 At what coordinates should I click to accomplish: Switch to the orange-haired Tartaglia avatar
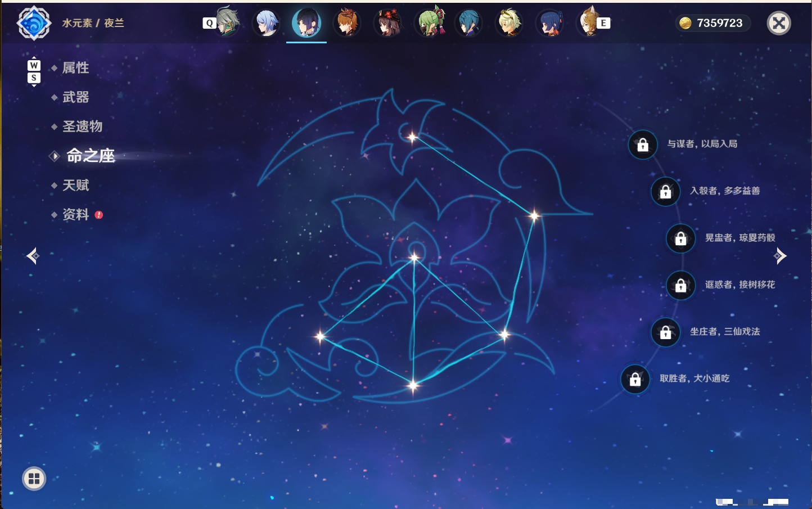click(347, 23)
